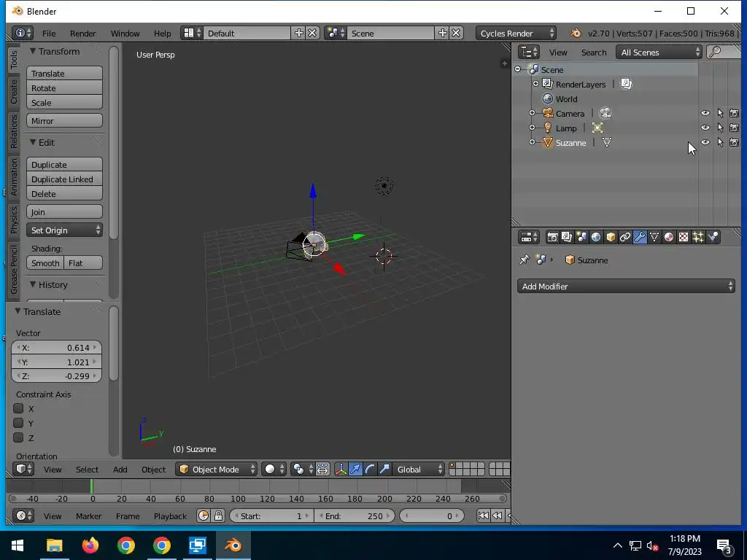The image size is (747, 560).
Task: Toggle Camera selectability arrow icon
Action: [720, 113]
